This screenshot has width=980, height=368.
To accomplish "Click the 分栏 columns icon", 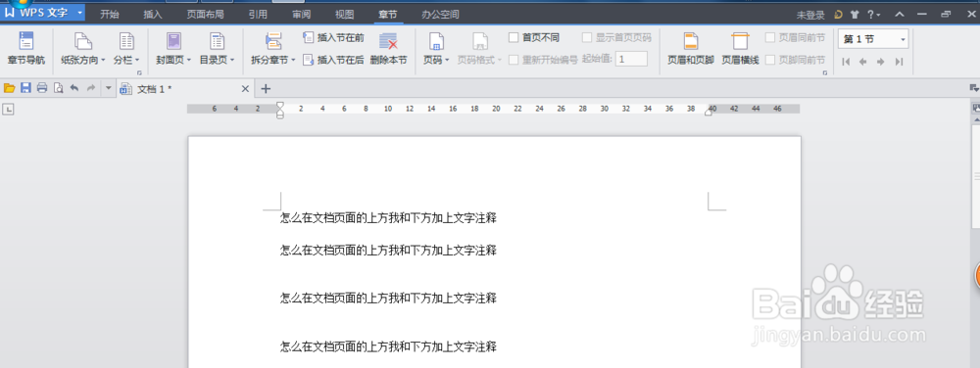I will (126, 42).
